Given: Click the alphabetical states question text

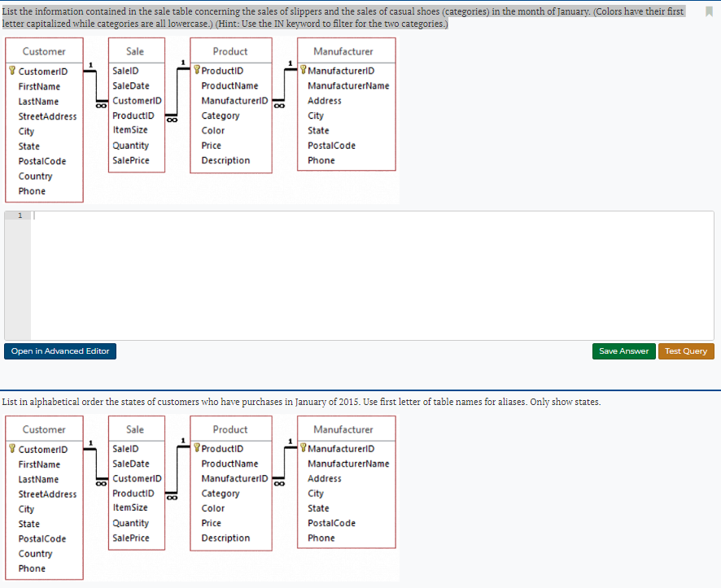Looking at the screenshot, I should tap(301, 402).
